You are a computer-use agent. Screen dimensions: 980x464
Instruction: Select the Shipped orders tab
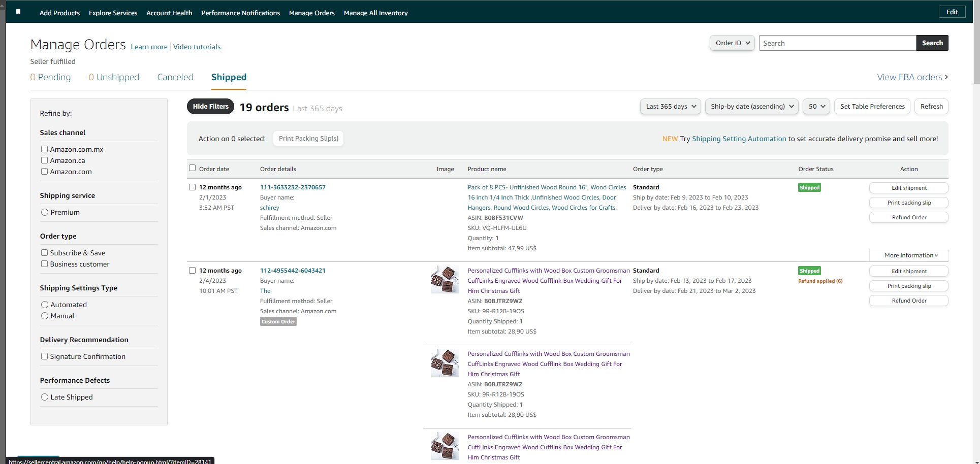point(229,77)
